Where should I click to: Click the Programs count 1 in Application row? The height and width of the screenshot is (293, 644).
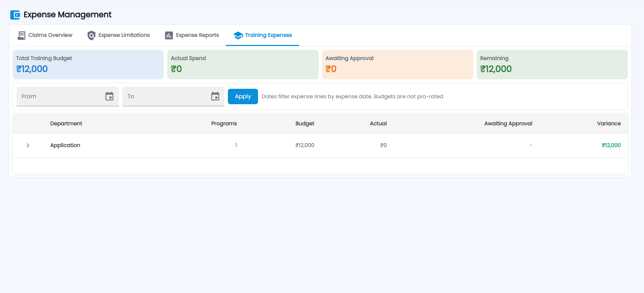[x=236, y=145]
